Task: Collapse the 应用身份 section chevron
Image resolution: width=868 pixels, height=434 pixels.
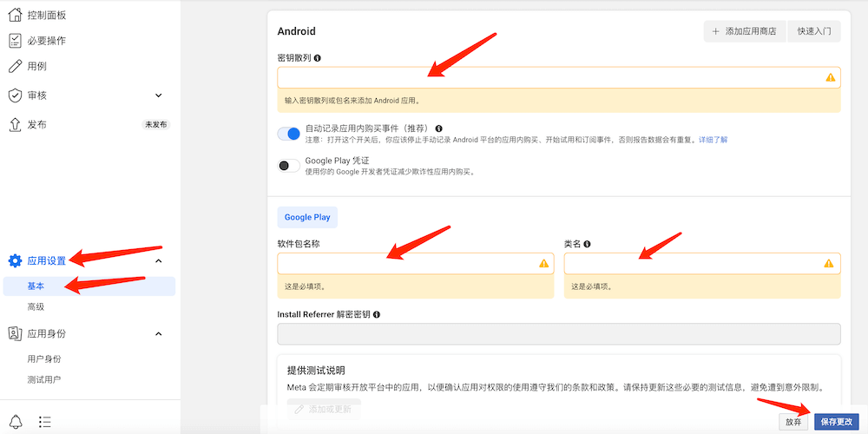Action: [x=158, y=333]
